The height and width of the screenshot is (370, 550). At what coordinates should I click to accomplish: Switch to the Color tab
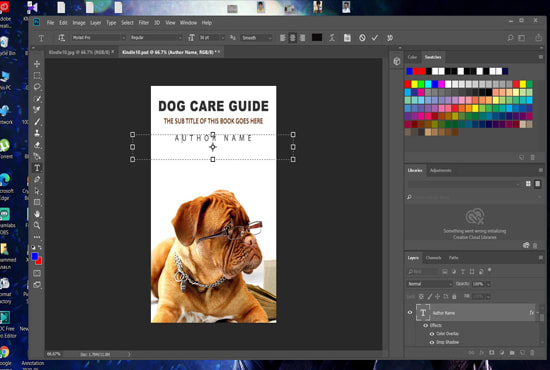(412, 57)
